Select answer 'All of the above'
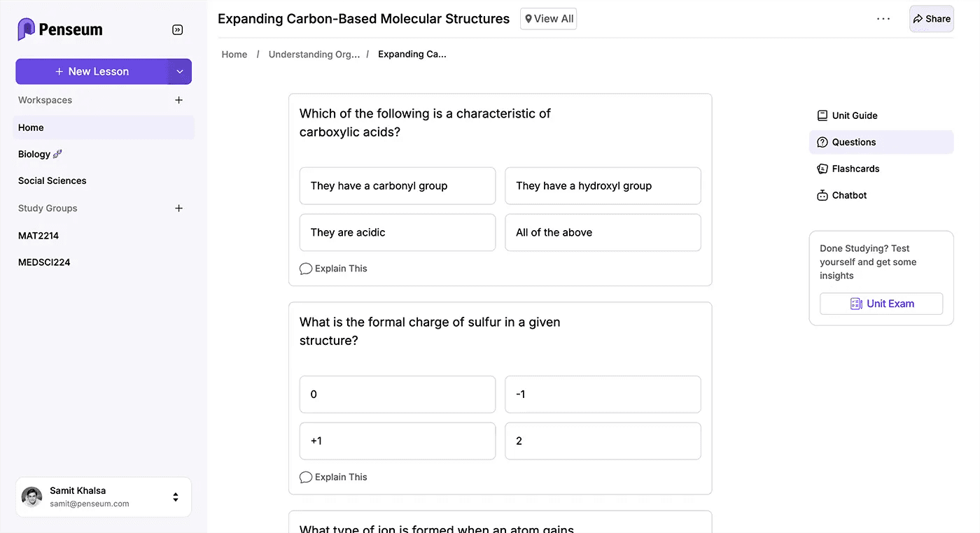Image resolution: width=980 pixels, height=533 pixels. coord(603,232)
